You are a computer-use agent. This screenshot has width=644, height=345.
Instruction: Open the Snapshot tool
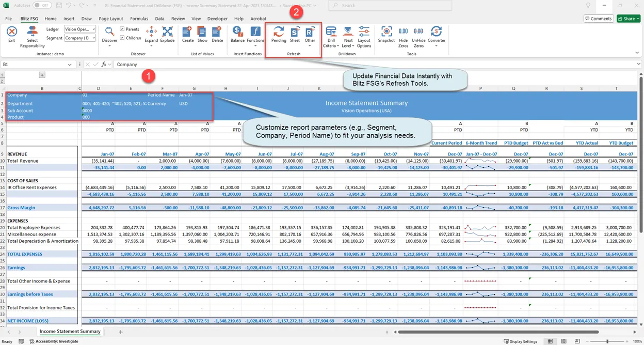386,33
